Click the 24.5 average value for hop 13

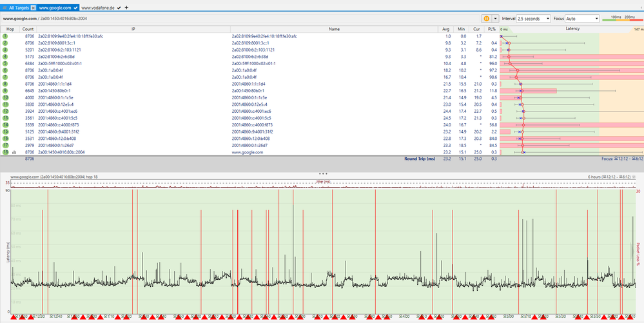click(x=447, y=118)
